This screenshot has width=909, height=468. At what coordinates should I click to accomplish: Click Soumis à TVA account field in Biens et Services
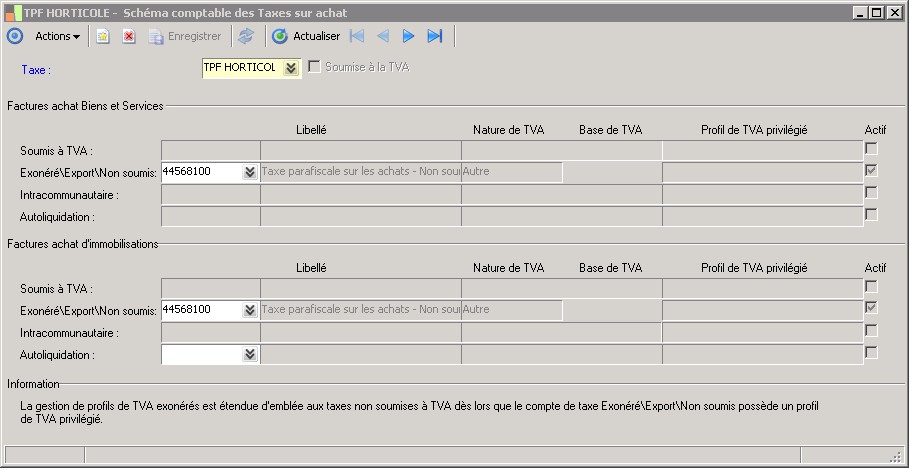tap(210, 150)
